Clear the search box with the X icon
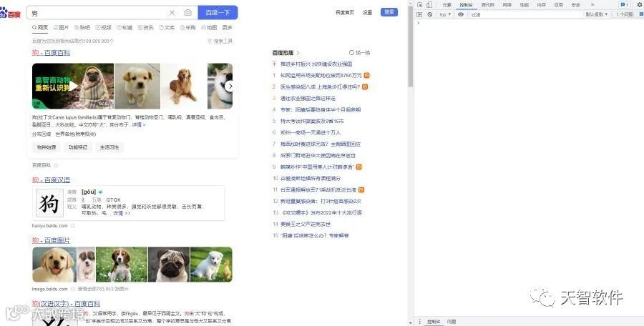Screen dimensions: 644x326 pos(172,13)
